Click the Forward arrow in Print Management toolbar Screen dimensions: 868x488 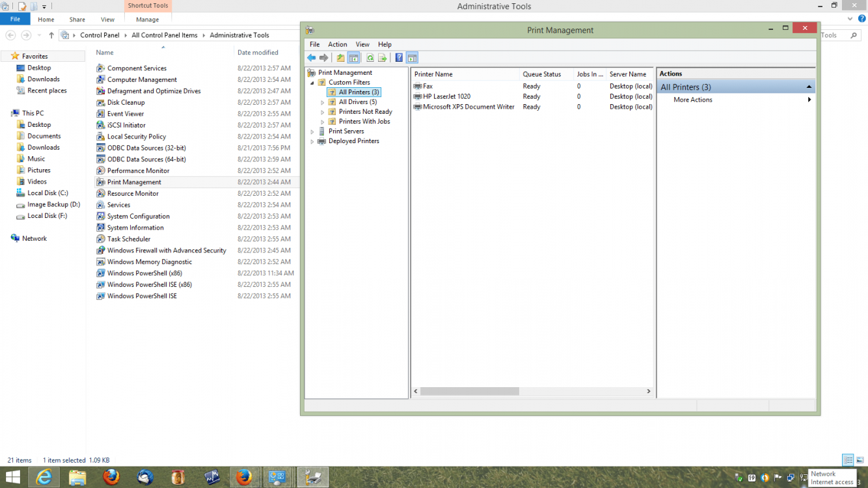(323, 58)
